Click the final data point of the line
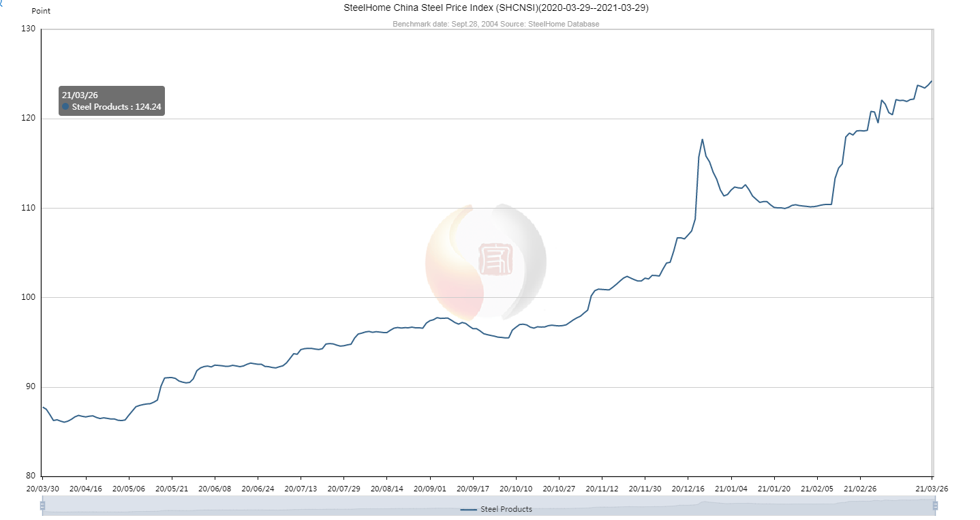The height and width of the screenshot is (520, 980). coord(933,80)
